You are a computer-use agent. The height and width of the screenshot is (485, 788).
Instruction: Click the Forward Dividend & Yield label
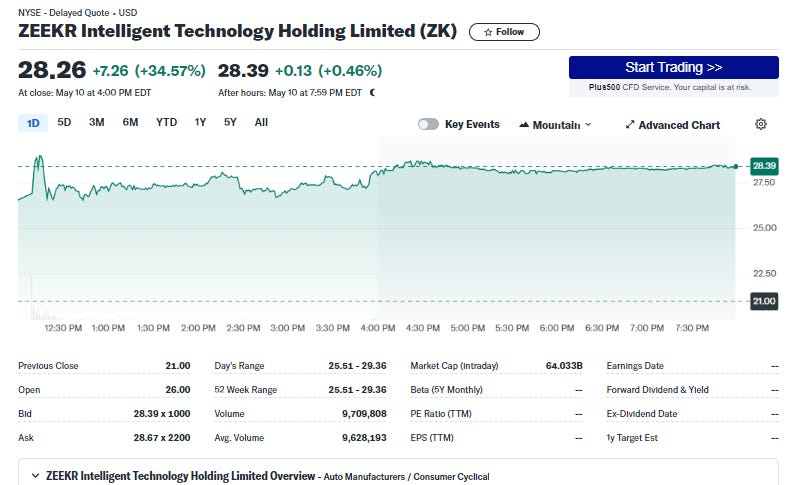click(657, 390)
